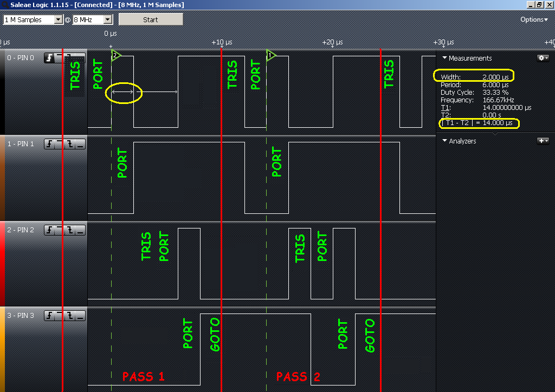The image size is (555, 392).
Task: Set high level trigger on PIN 2
Action: (60, 231)
